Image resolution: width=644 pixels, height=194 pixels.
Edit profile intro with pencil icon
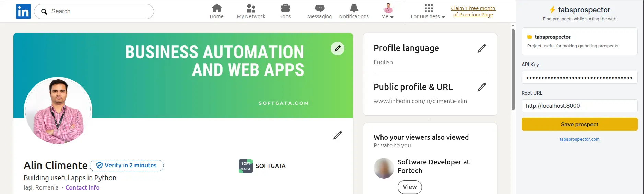tap(338, 135)
